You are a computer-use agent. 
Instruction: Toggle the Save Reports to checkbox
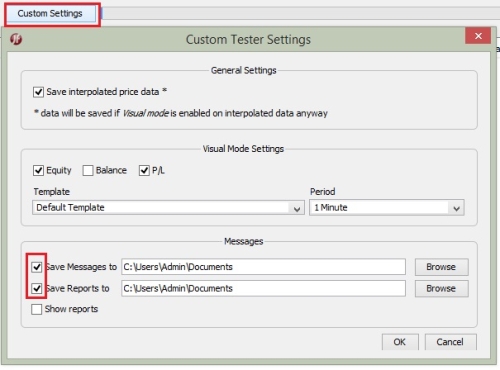37,288
